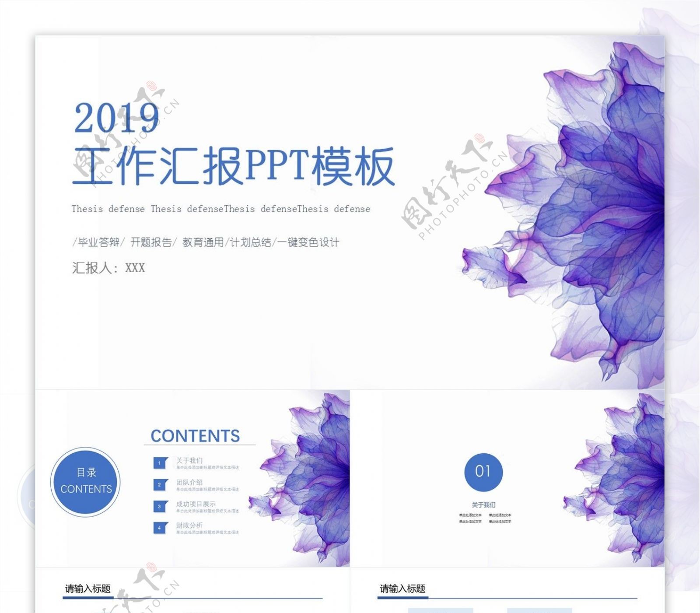Click the "Thesis defense" subtitle line
Viewport: 700px width, 613px height.
(221, 209)
